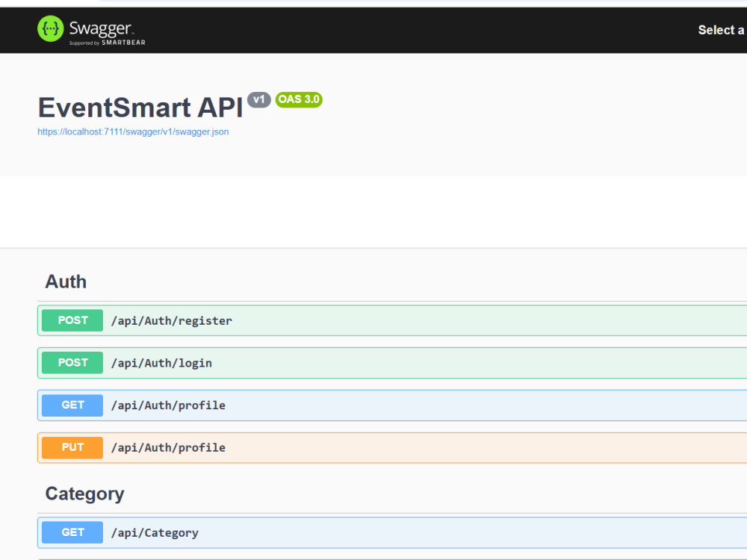Click the blue GET badge for Auth profile

tap(72, 405)
